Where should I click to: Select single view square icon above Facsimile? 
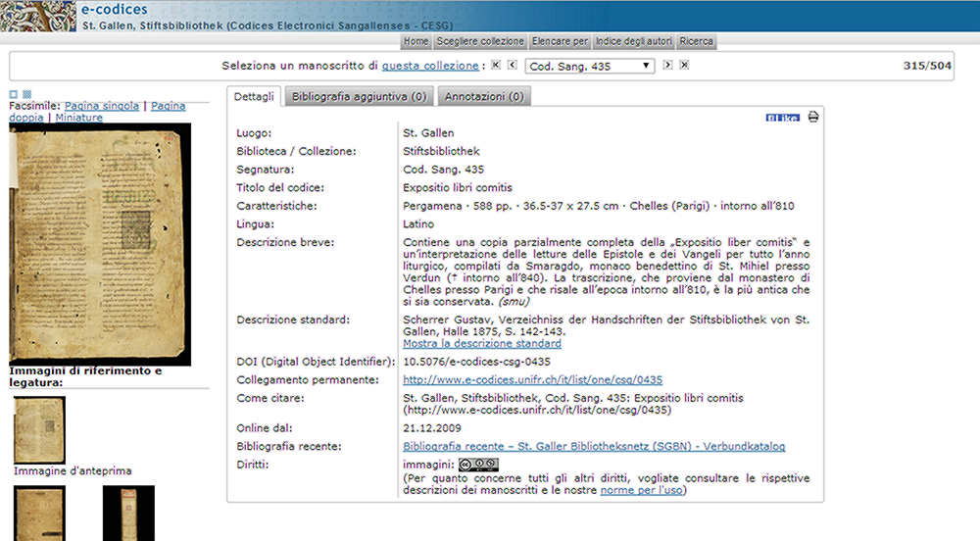click(x=13, y=94)
